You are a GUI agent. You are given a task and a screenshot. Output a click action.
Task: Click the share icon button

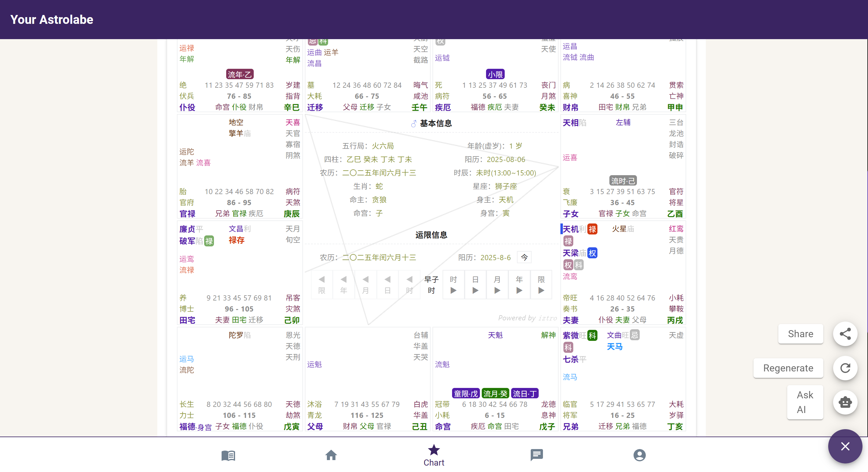point(845,334)
